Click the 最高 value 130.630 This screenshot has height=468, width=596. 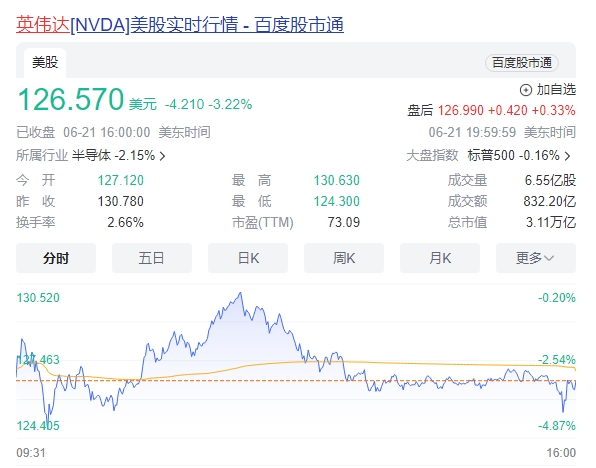pos(336,180)
